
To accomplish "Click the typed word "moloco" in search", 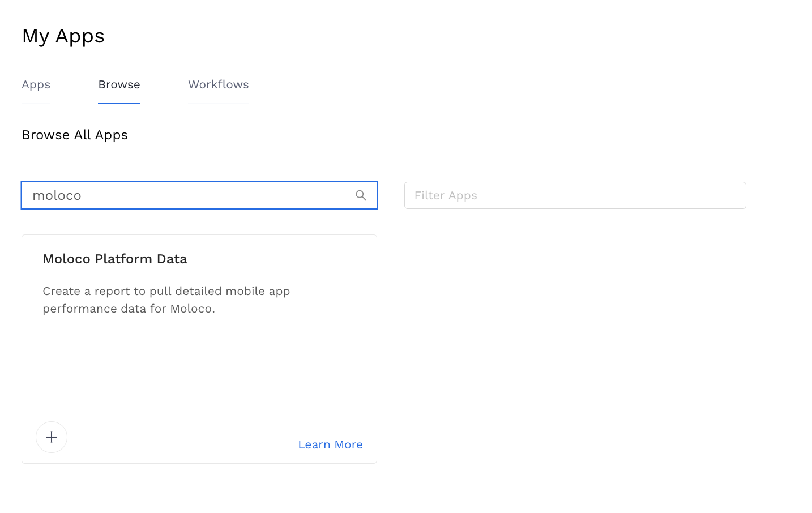I will pos(57,195).
